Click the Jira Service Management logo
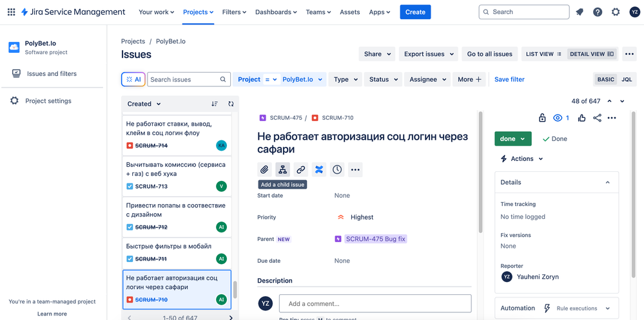 coord(73,12)
